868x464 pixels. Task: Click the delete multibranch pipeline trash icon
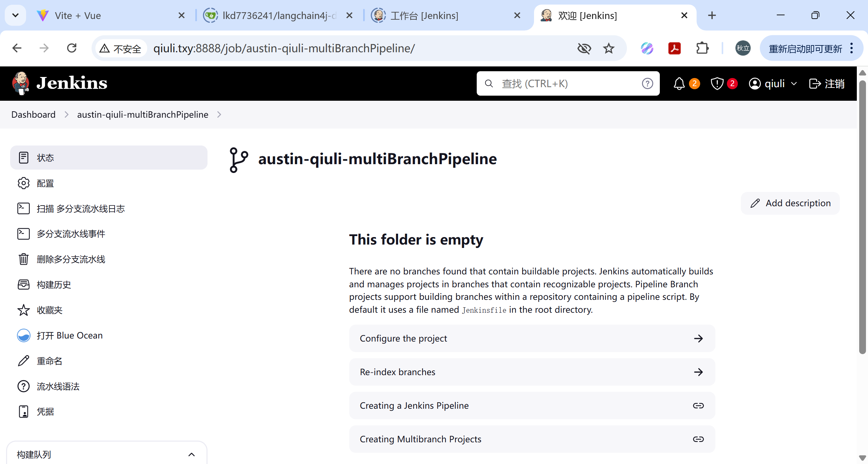tap(23, 259)
